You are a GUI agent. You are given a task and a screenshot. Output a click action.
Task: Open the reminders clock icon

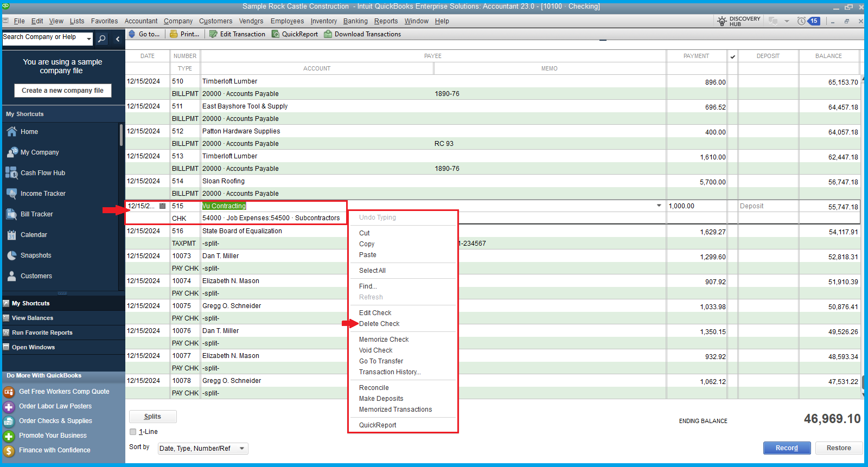point(801,21)
